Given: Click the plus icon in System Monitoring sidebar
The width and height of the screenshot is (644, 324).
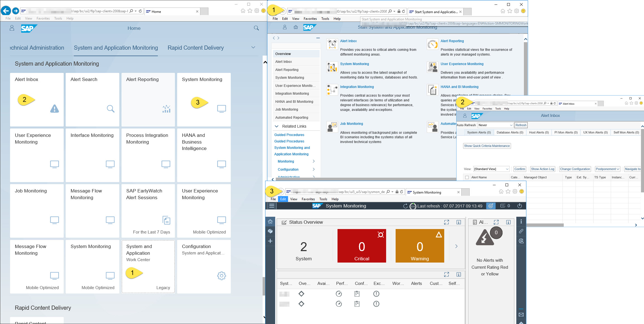Looking at the screenshot, I should 270,241.
